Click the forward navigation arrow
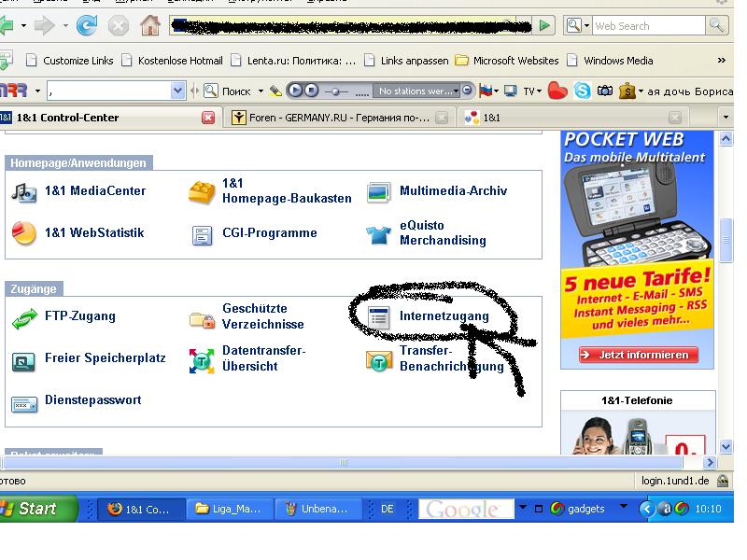Viewport: 747px width, 560px height. point(45,25)
